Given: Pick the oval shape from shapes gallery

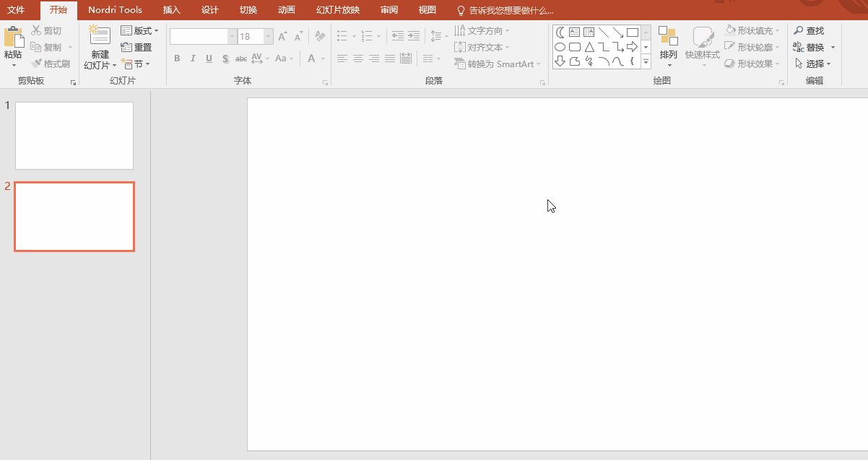Looking at the screenshot, I should (560, 47).
